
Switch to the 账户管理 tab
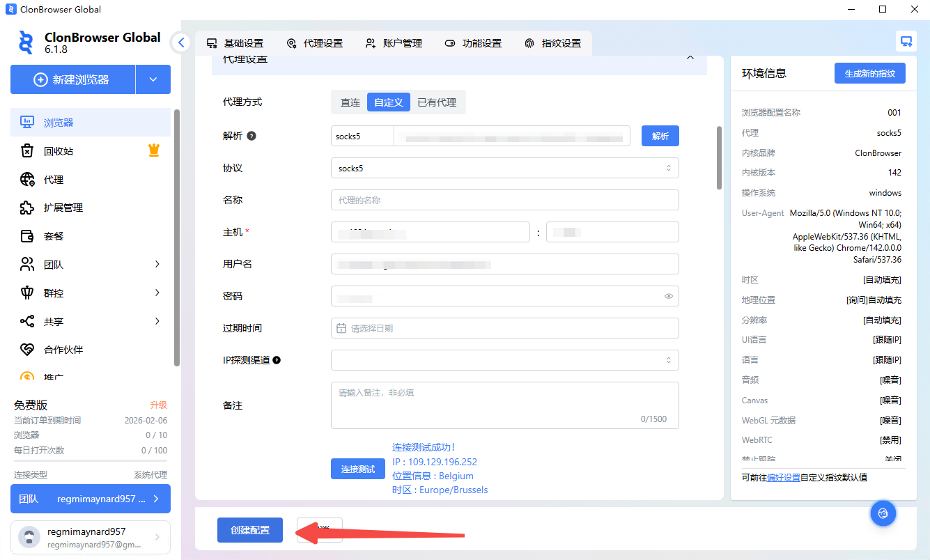coord(394,43)
